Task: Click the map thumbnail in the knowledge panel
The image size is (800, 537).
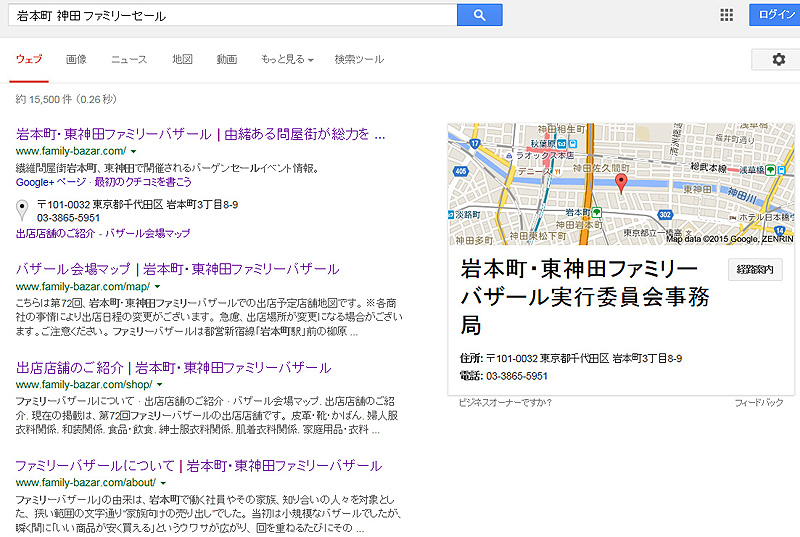Action: click(x=621, y=184)
